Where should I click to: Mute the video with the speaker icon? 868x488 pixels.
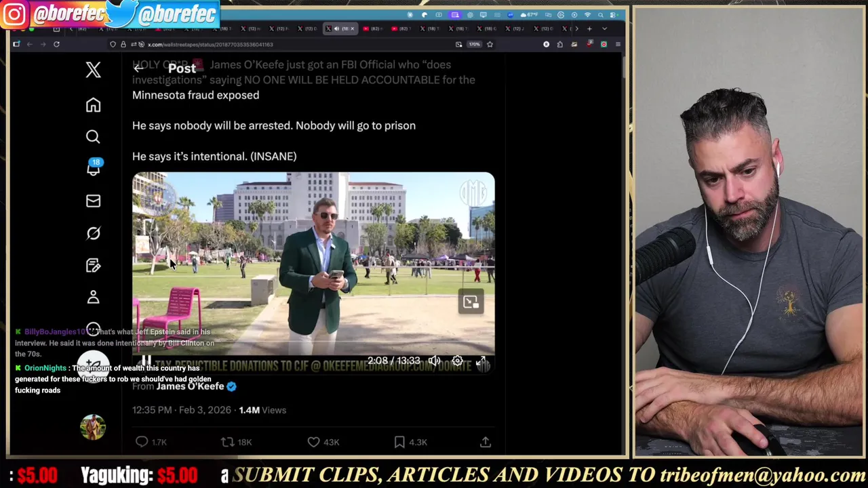pyautogui.click(x=434, y=361)
